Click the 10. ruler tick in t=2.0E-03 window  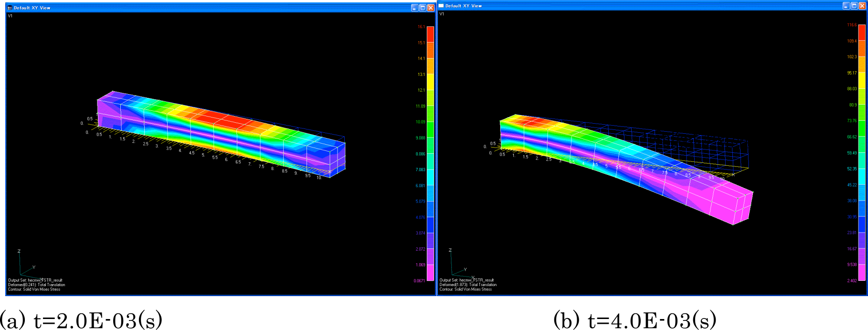319,178
